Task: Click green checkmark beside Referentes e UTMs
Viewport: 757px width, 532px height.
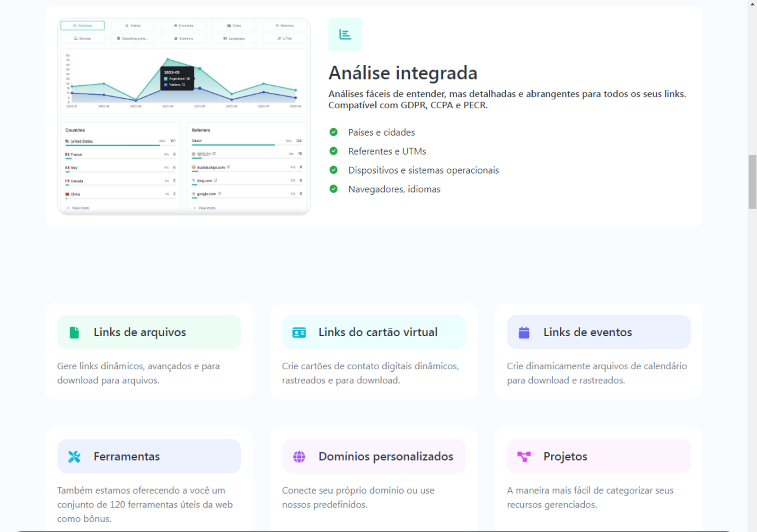Action: click(334, 151)
